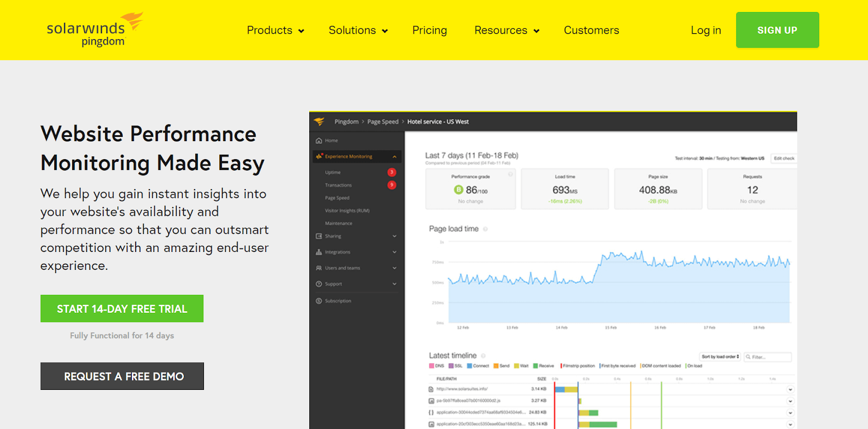The image size is (868, 429).
Task: Click 'Fully Functional for 14 days' text
Action: coord(122,336)
